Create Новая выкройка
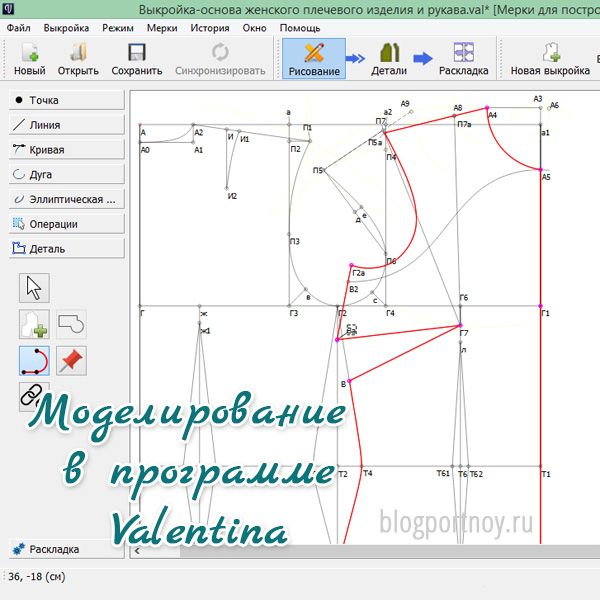This screenshot has width=600, height=600. [x=550, y=59]
